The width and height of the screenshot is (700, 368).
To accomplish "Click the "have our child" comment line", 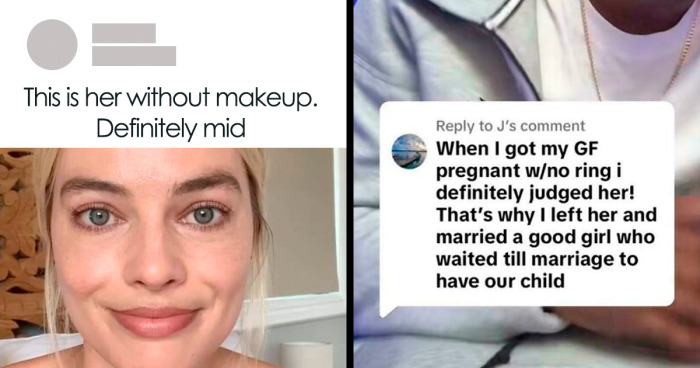I will [500, 281].
